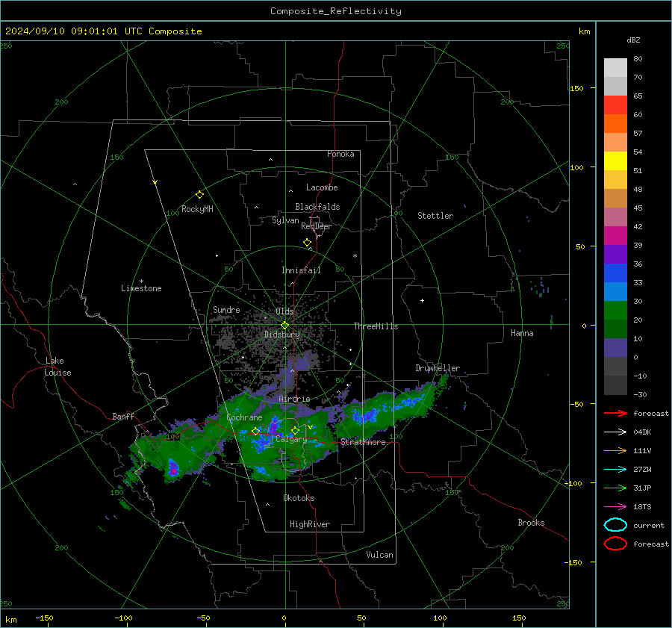Click the yellow diamond marker below RedDeer

(x=307, y=243)
